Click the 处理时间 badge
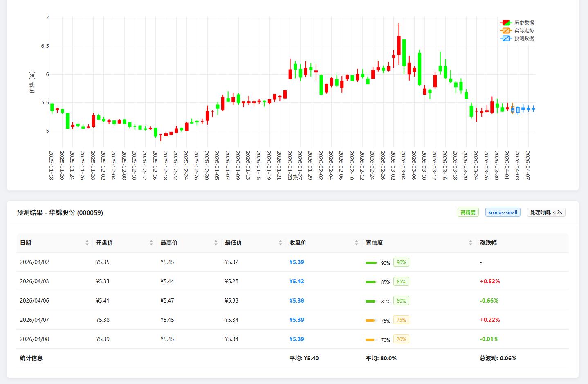Image resolution: width=588 pixels, height=384 pixels. pyautogui.click(x=546, y=212)
